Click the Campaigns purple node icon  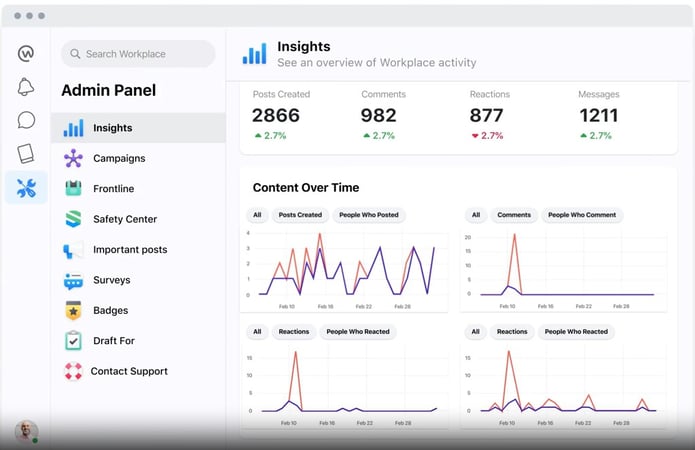(x=73, y=158)
